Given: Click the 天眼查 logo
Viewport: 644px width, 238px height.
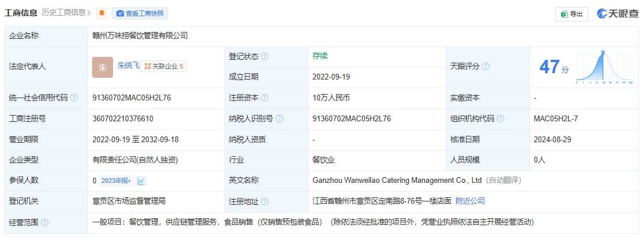Looking at the screenshot, I should (618, 14).
